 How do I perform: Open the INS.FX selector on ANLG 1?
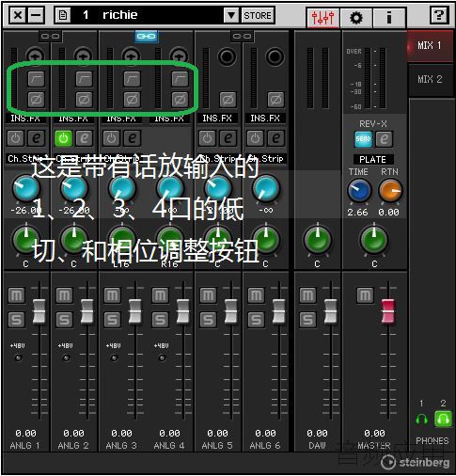(25, 119)
